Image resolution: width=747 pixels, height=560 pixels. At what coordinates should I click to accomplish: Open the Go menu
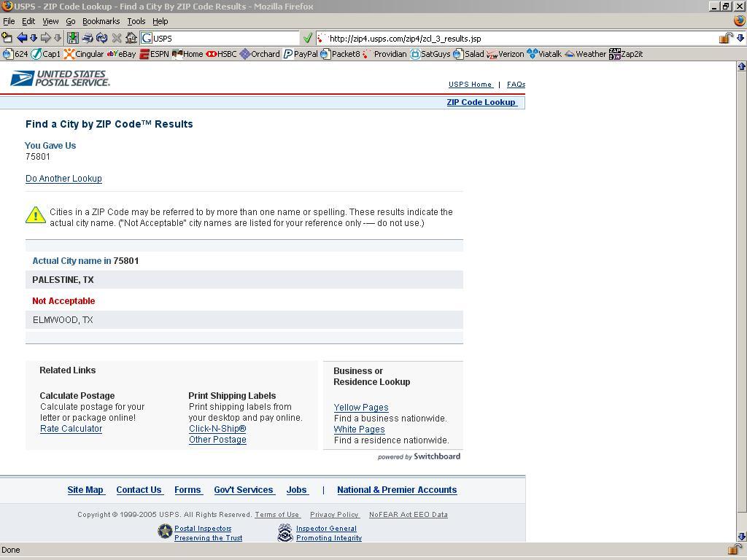(x=71, y=21)
